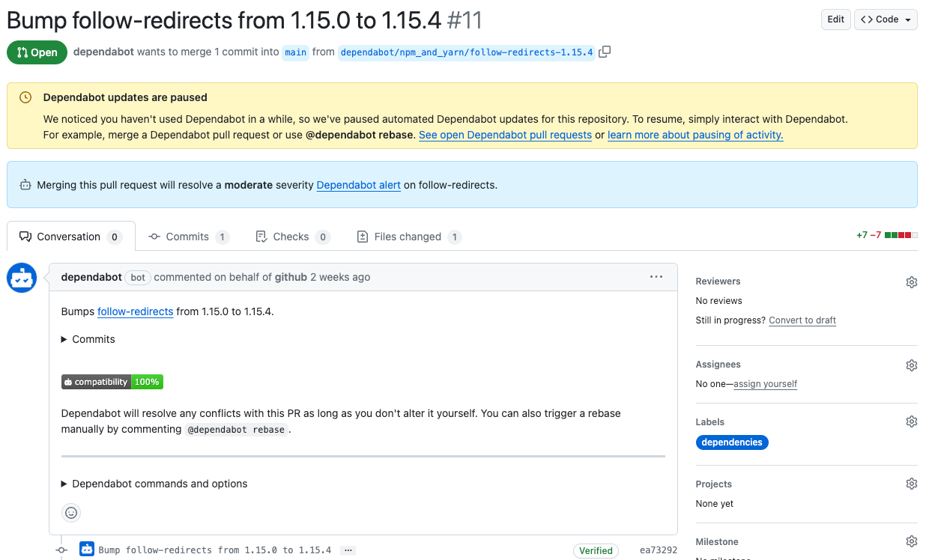
Task: Click the smiley emoji reaction icon
Action: click(71, 513)
